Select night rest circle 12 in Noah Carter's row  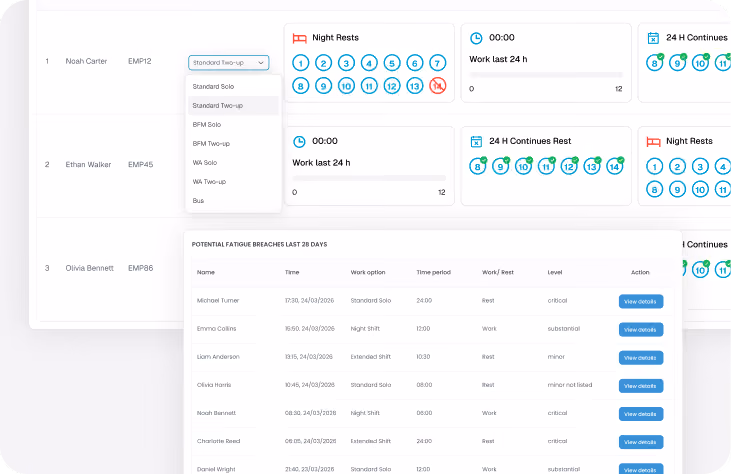pyautogui.click(x=392, y=86)
